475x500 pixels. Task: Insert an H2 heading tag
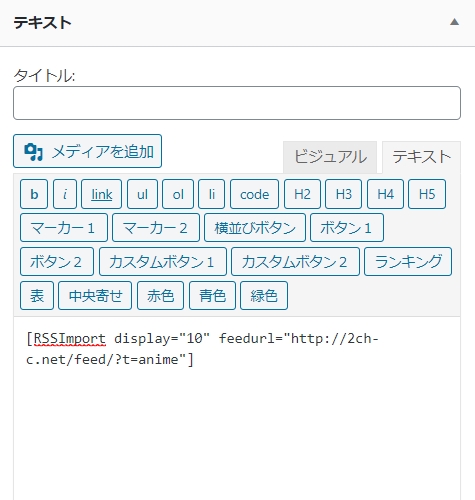(302, 194)
